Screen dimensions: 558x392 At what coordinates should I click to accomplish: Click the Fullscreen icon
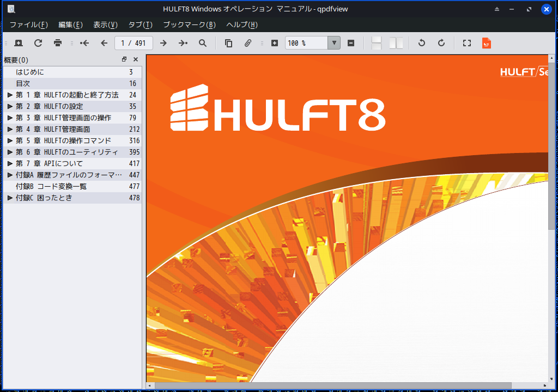(466, 43)
